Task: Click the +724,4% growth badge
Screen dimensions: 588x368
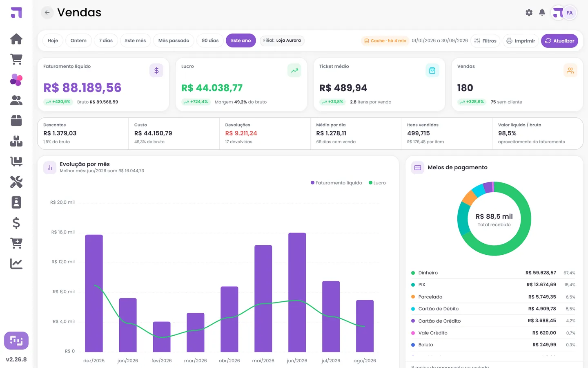Action: point(196,102)
